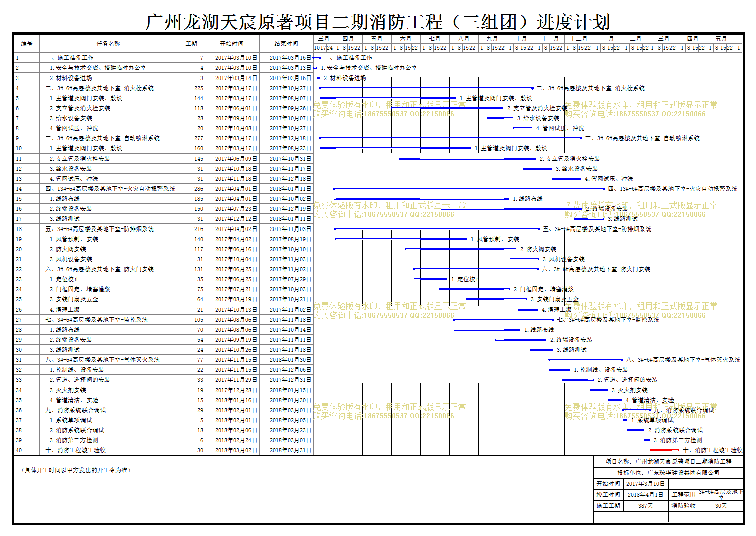Click the Gantt bar for row 7 给水设备安装

pyautogui.click(x=500, y=118)
